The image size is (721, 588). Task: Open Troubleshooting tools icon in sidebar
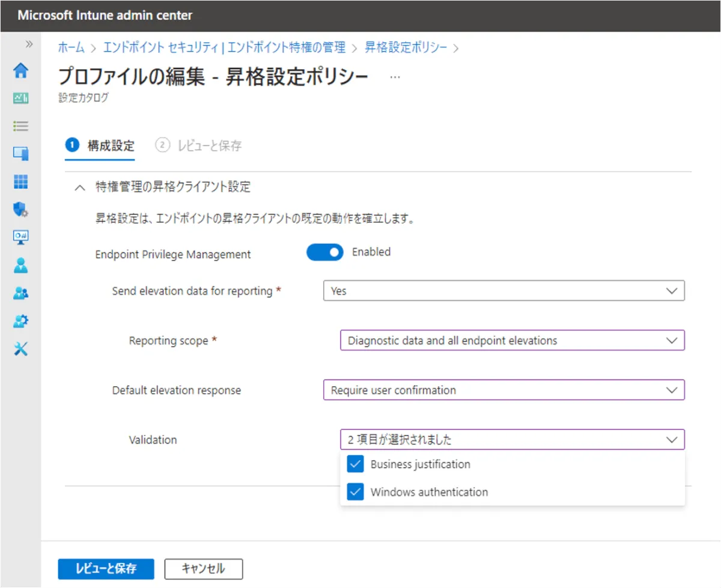point(21,349)
